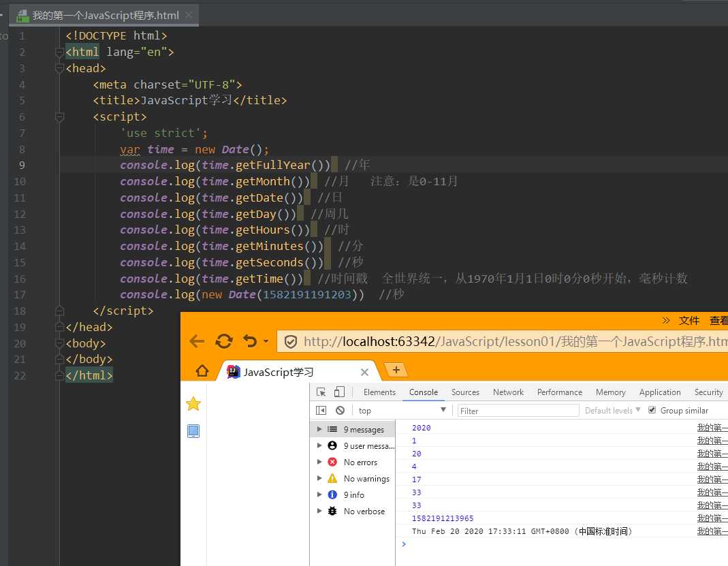Open the Security DevTools tab

click(x=708, y=392)
